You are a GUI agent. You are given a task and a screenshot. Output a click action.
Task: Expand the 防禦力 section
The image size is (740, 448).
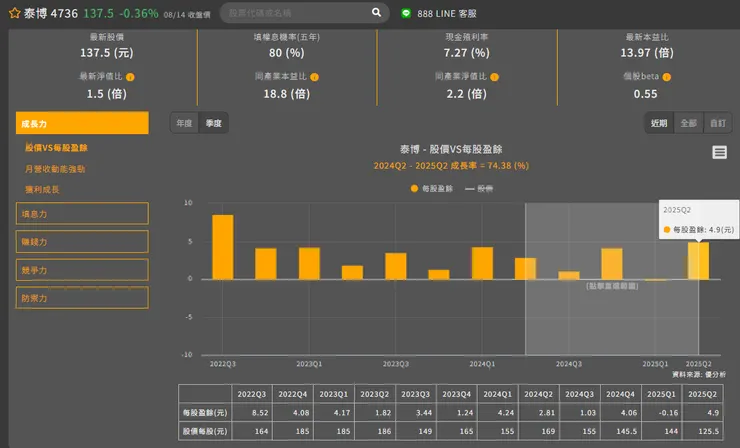click(82, 298)
